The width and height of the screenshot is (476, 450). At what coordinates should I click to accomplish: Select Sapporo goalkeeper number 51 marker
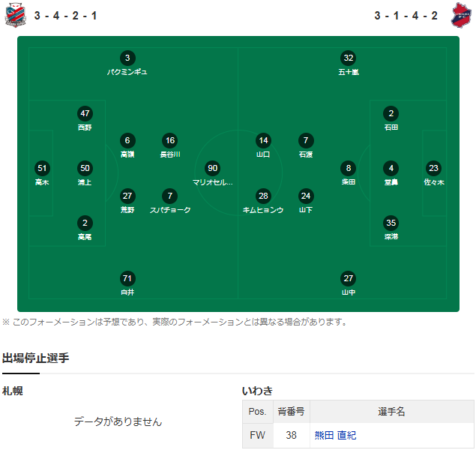pos(42,168)
